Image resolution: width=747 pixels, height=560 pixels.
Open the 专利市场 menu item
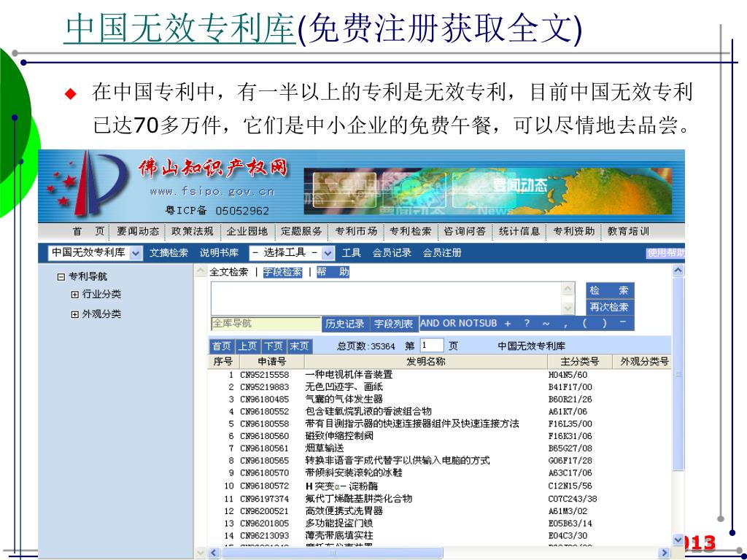pyautogui.click(x=356, y=231)
